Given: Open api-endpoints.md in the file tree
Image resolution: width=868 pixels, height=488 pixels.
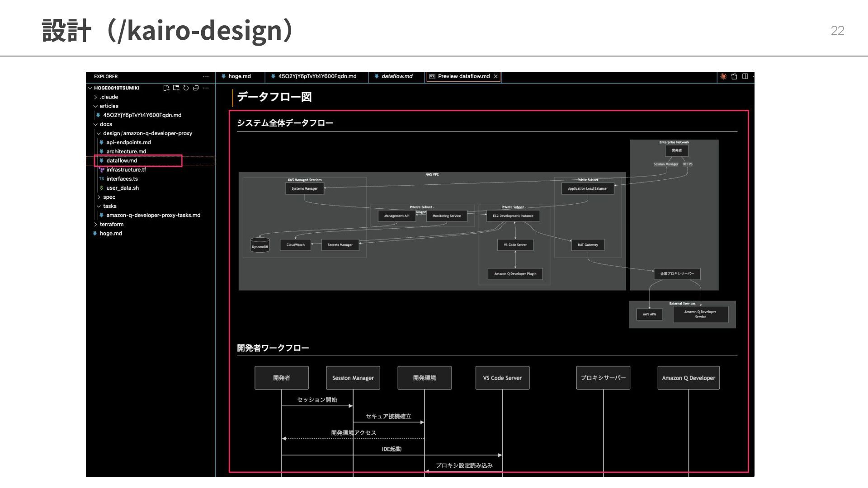Looking at the screenshot, I should tap(128, 142).
